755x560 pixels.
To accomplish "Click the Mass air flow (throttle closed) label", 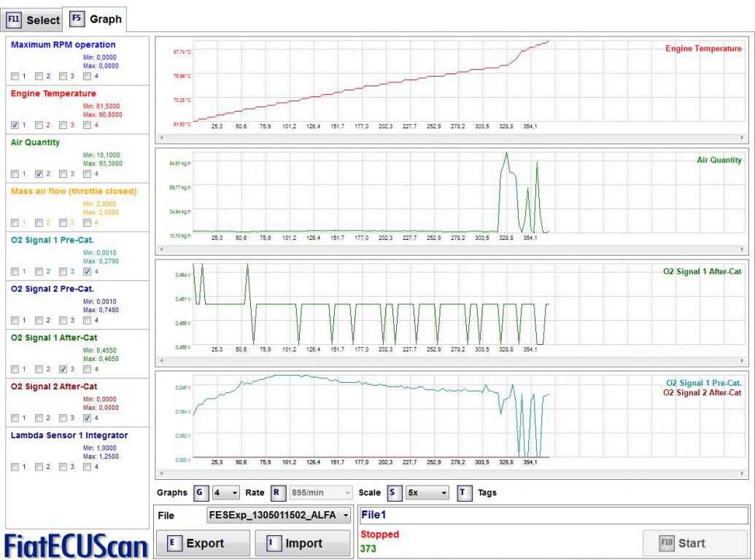I will click(74, 191).
